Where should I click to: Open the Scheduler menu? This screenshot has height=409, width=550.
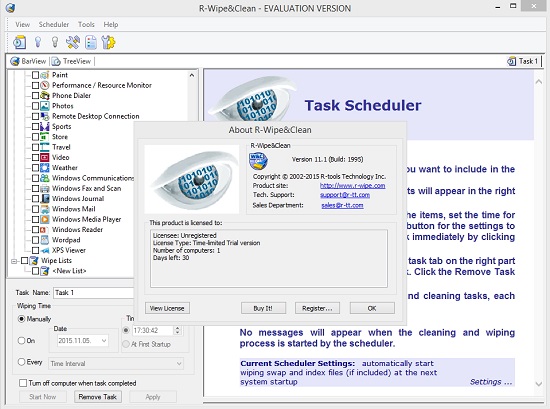pos(54,25)
